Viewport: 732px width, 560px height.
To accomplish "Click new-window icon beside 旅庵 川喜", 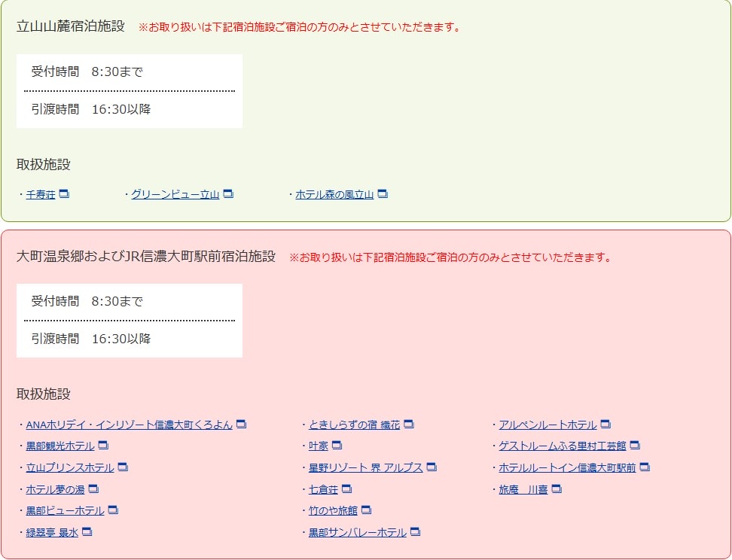I will (x=557, y=488).
